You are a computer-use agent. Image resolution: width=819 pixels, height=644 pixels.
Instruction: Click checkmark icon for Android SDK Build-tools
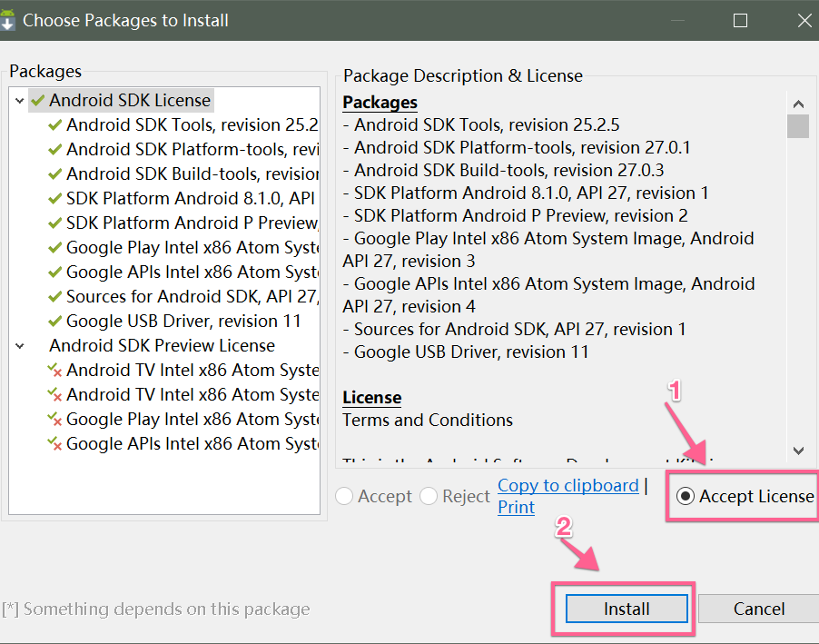54,174
